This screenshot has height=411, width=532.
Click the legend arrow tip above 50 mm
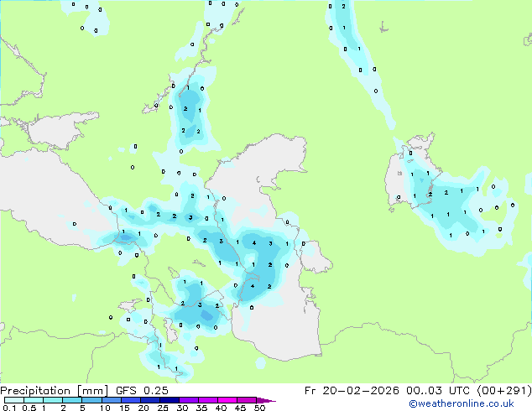point(266,400)
